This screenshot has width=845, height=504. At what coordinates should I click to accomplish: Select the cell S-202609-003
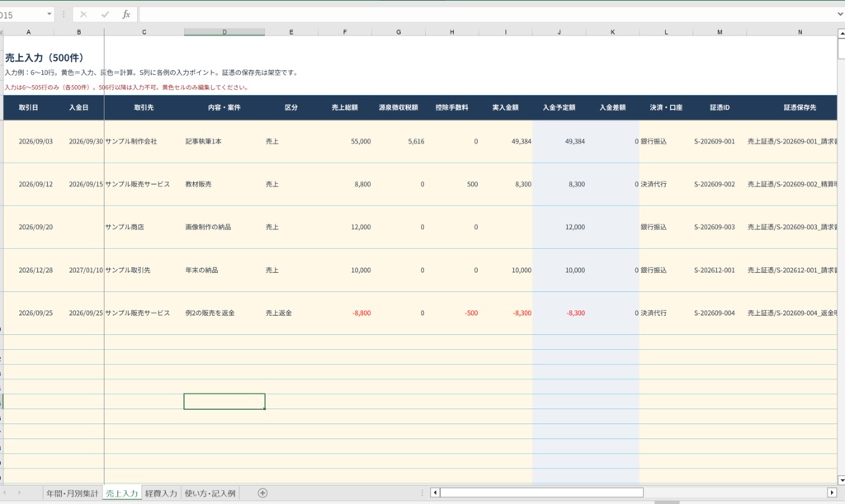tap(720, 227)
